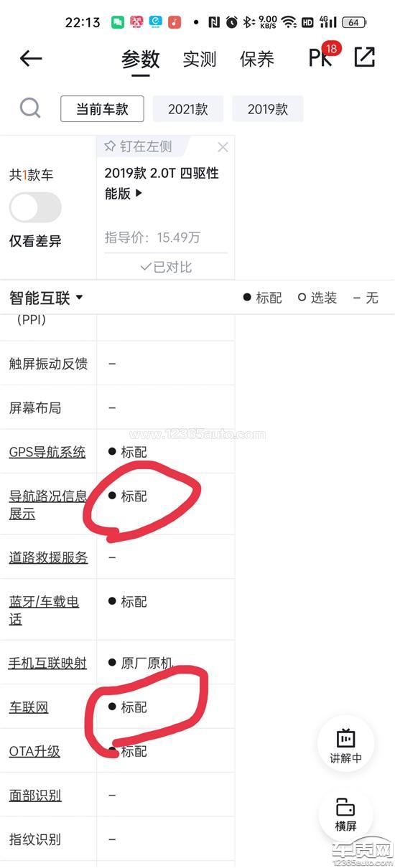Toggle the 仅看差异 switch
The image size is (395, 868).
(x=35, y=208)
